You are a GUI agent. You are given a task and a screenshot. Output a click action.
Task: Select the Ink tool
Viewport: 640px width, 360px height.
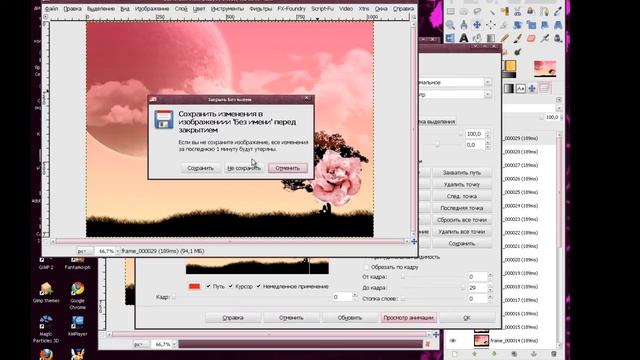pyautogui.click(x=558, y=38)
